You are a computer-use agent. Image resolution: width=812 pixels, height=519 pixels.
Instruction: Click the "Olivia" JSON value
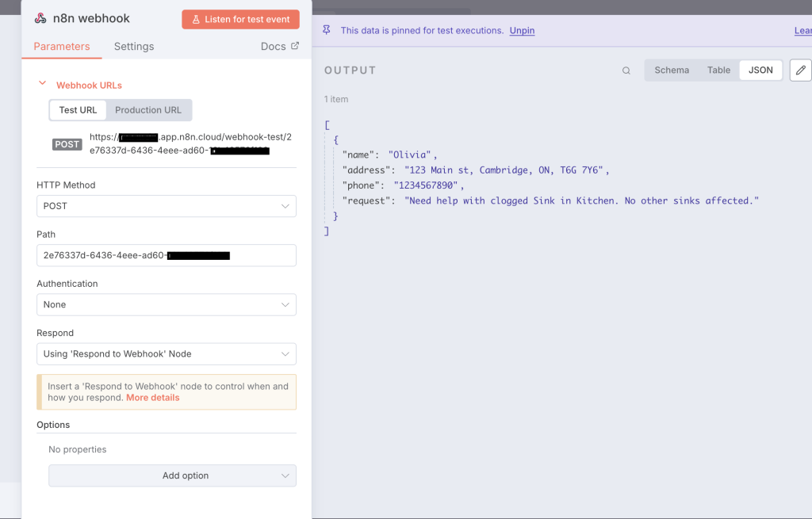410,155
